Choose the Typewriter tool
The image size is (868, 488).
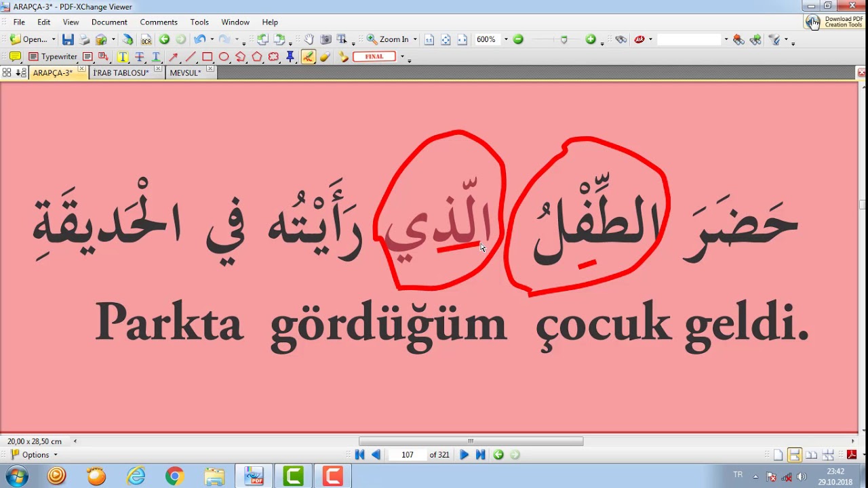click(x=53, y=57)
